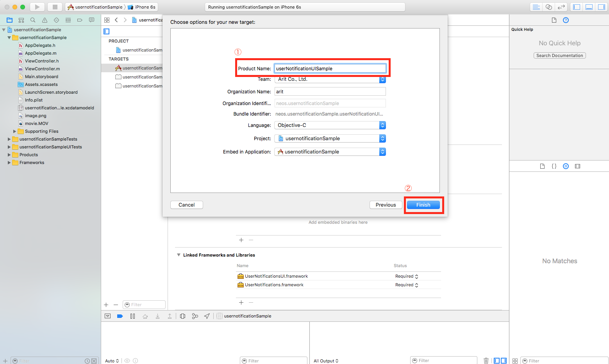
Task: Click the Cancel button
Action: [186, 205]
